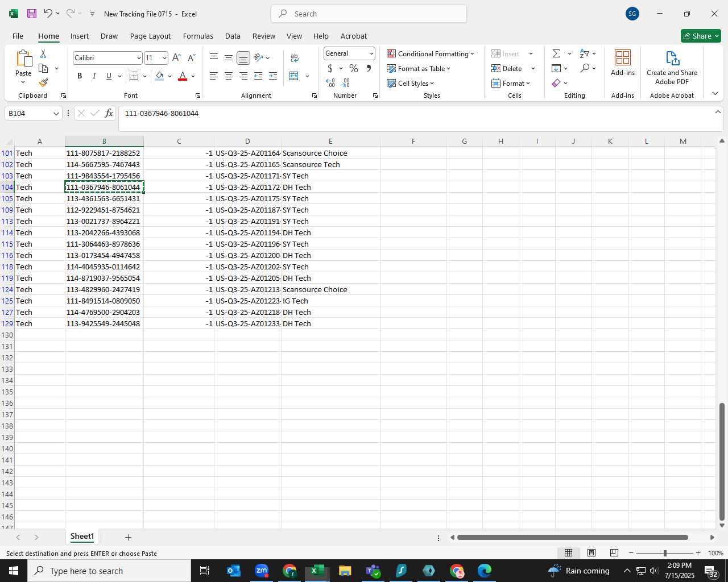
Task: Click Increase Decimal icon
Action: [330, 83]
